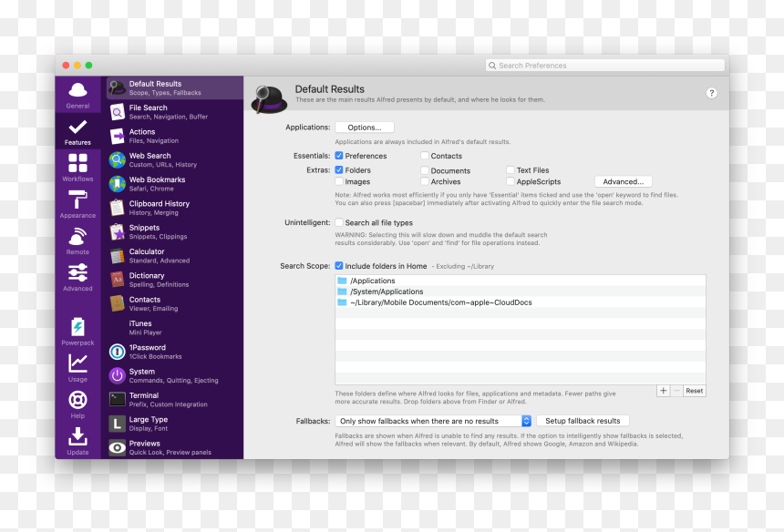Click the System power icon
This screenshot has height=532, width=784.
pos(117,375)
